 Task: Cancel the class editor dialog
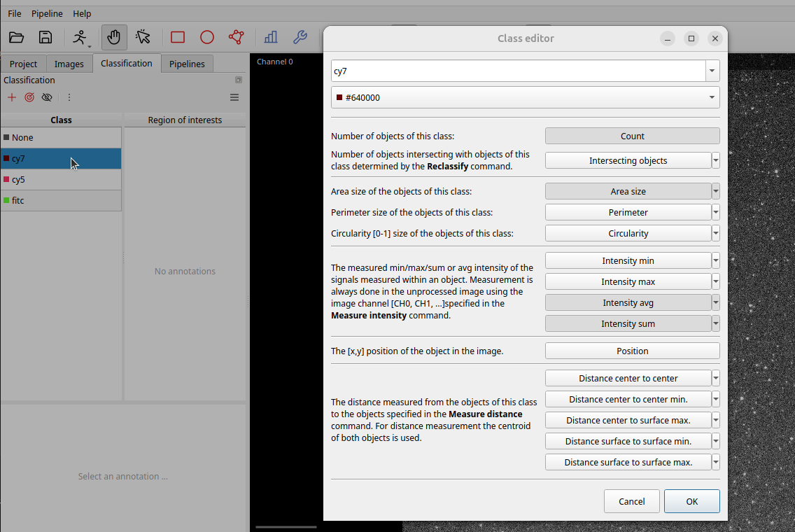click(x=631, y=501)
